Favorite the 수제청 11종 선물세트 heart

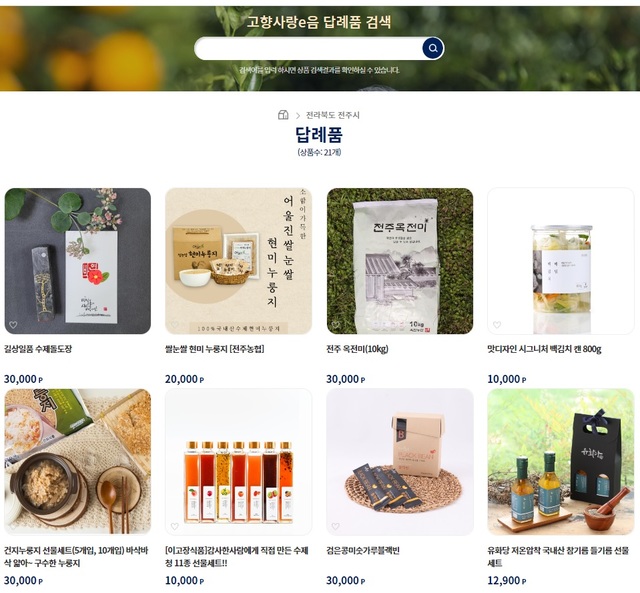tap(175, 526)
